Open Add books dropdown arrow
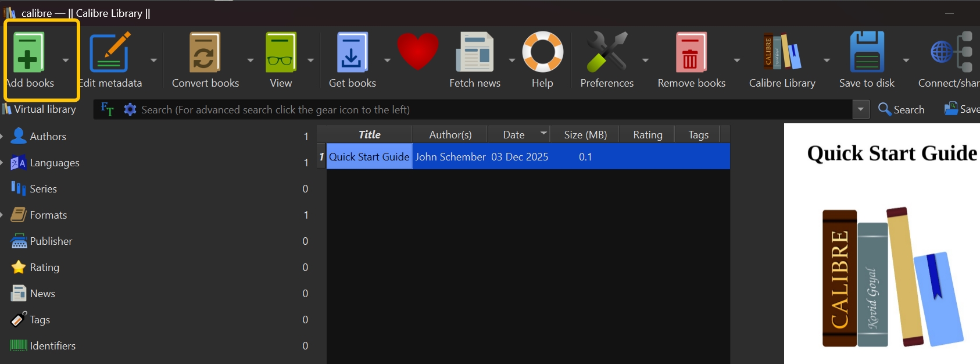Image resolution: width=980 pixels, height=364 pixels. pos(66,60)
